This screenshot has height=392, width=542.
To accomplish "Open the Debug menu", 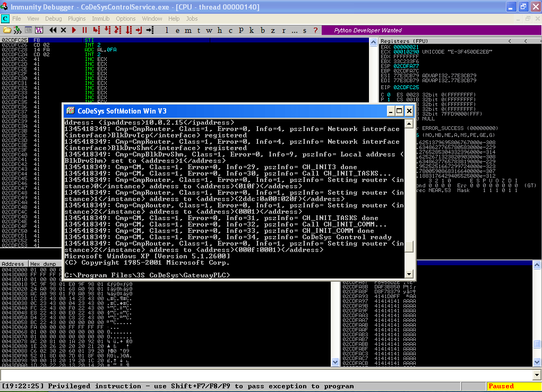I will click(x=53, y=19).
